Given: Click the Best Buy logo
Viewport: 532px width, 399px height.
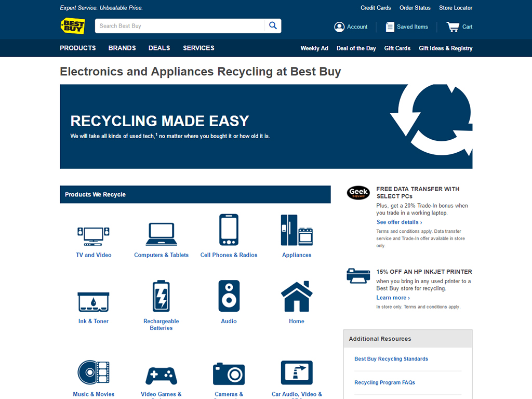Looking at the screenshot, I should [x=72, y=26].
